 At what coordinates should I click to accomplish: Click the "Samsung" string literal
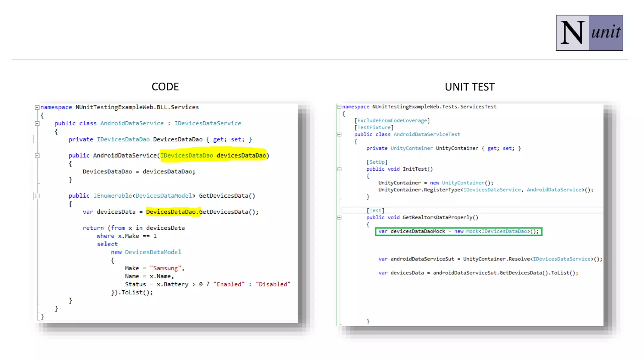pos(165,268)
